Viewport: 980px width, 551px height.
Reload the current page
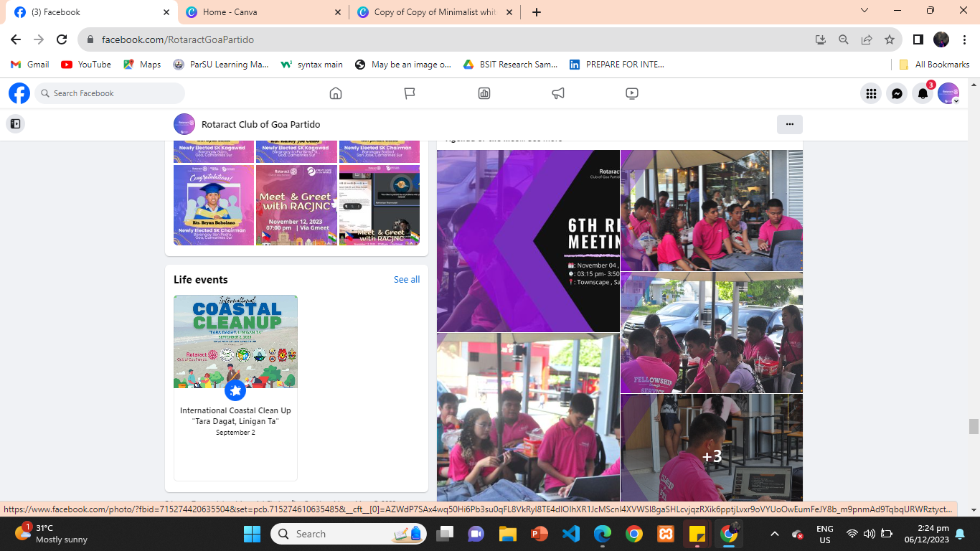[62, 39]
